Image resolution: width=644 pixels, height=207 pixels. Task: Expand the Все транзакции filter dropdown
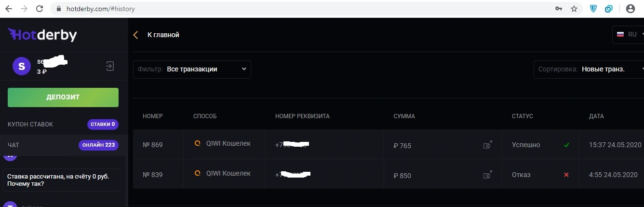click(x=192, y=69)
